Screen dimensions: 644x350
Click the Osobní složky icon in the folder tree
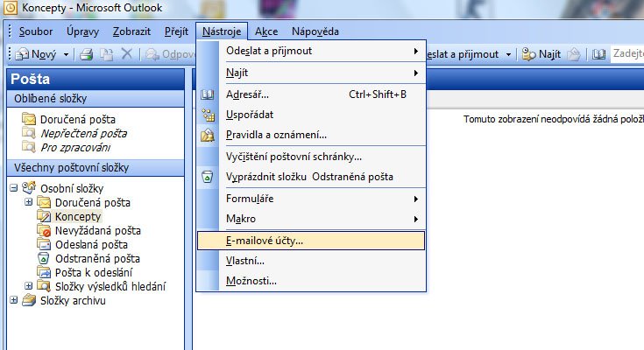[29, 188]
